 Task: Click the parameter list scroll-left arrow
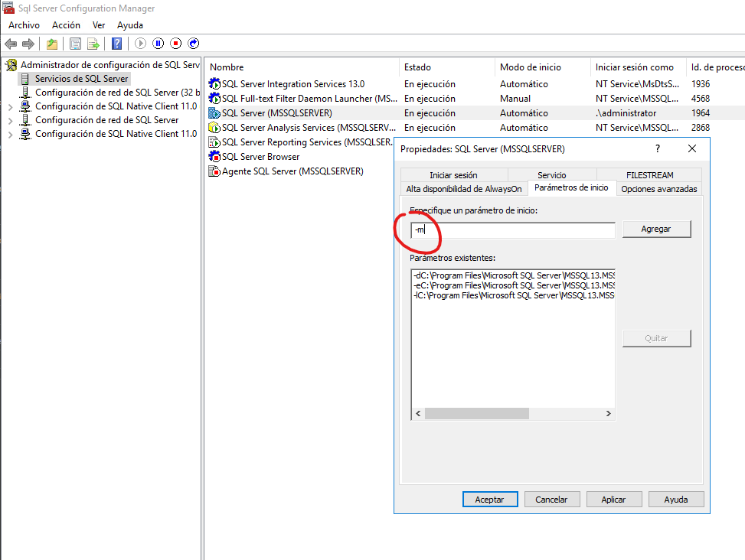[x=418, y=413]
